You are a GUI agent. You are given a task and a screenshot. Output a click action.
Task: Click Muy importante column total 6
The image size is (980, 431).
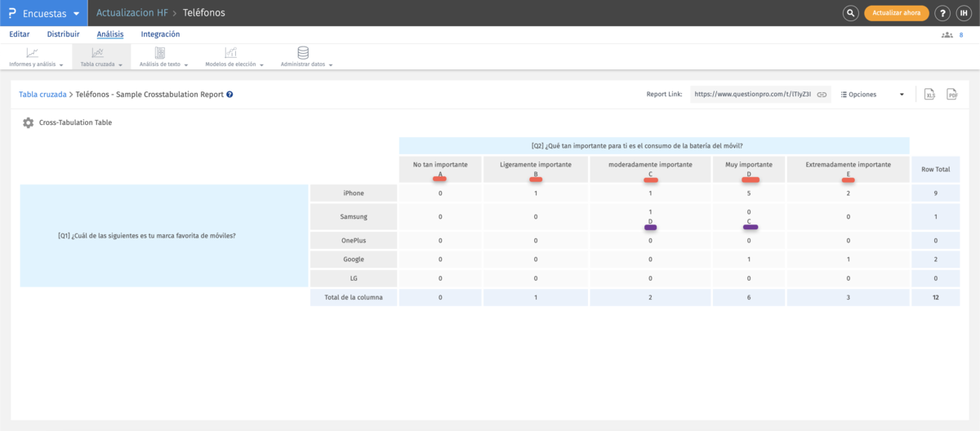(x=749, y=297)
